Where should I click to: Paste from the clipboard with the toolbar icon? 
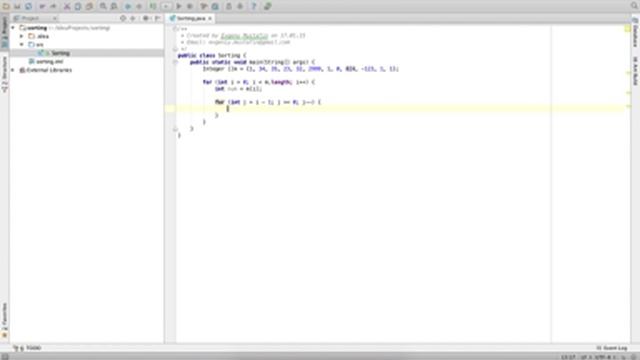89,6
